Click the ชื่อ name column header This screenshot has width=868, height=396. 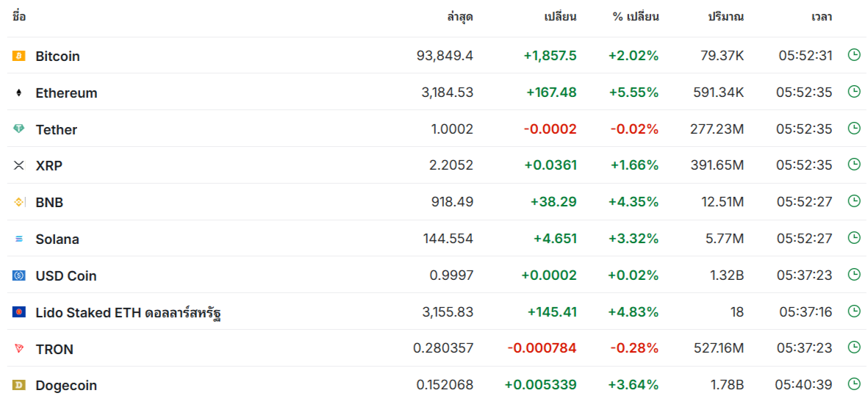(x=19, y=16)
